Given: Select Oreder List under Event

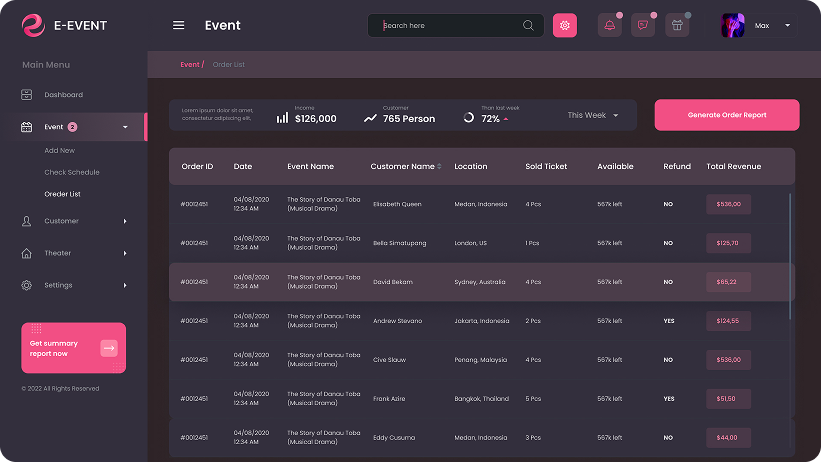Looking at the screenshot, I should tap(62, 194).
